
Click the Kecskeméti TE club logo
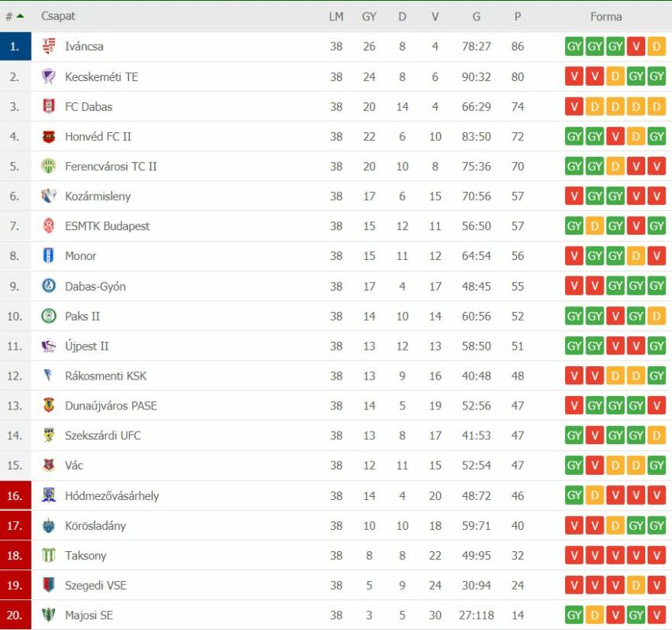tap(49, 76)
